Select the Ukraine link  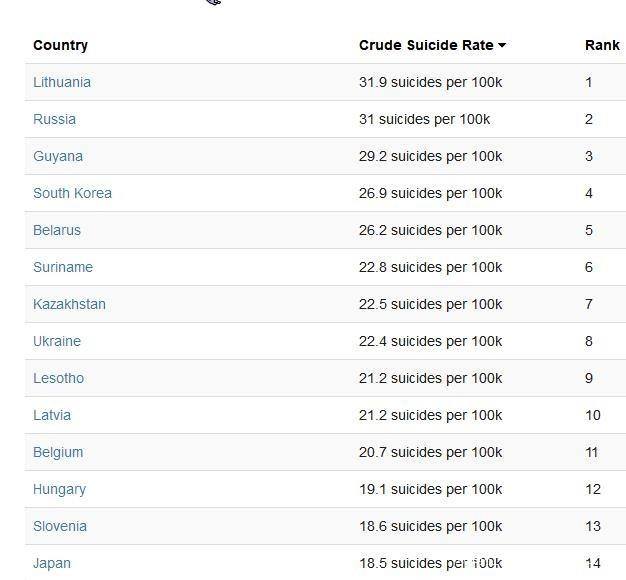pyautogui.click(x=57, y=341)
